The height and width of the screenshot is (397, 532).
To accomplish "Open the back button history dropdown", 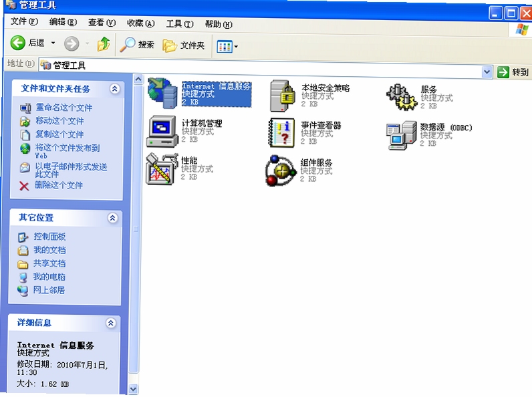I will [x=53, y=43].
